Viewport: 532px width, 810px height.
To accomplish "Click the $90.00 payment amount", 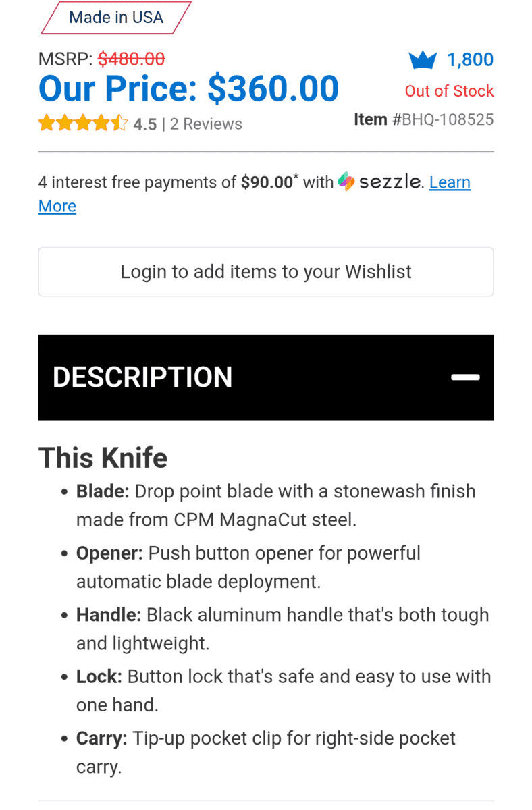I will click(267, 182).
